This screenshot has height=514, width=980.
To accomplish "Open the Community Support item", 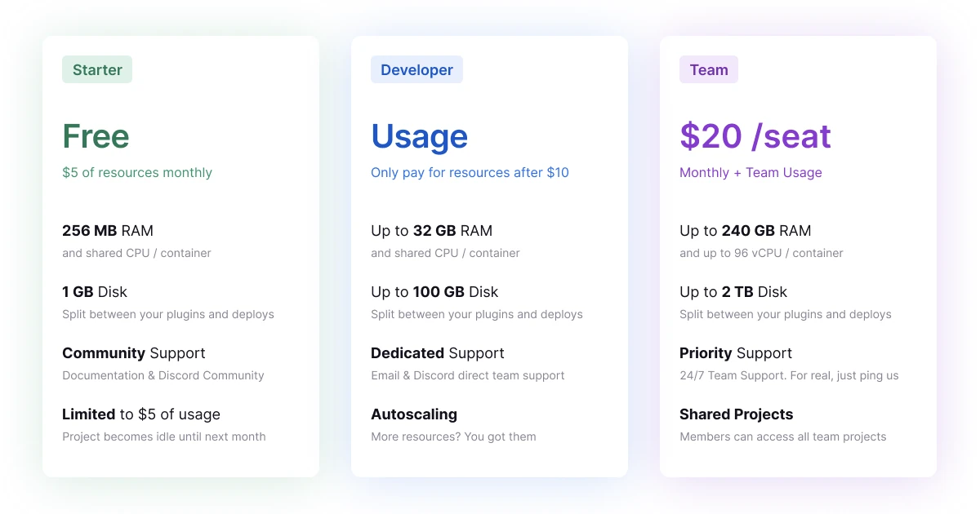I will pos(133,353).
